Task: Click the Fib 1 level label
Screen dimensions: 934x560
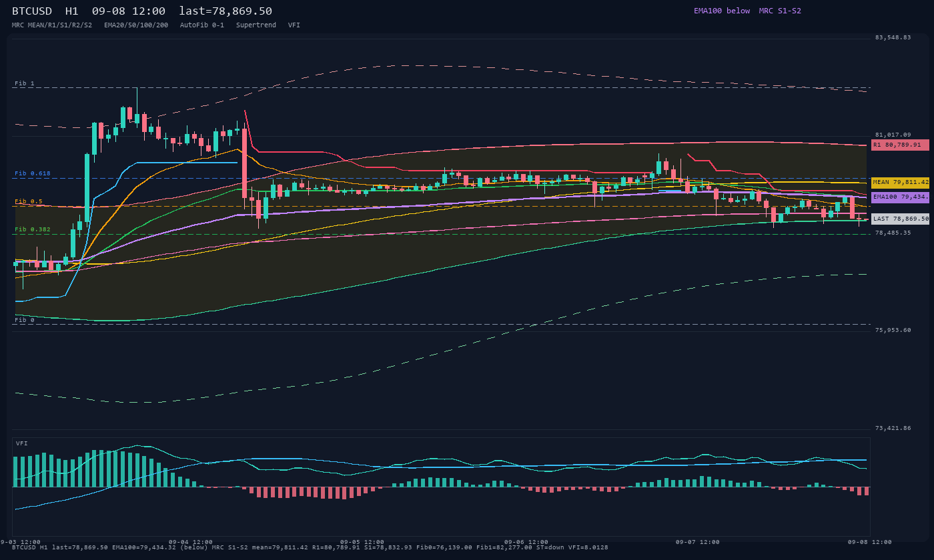Action: pos(25,83)
